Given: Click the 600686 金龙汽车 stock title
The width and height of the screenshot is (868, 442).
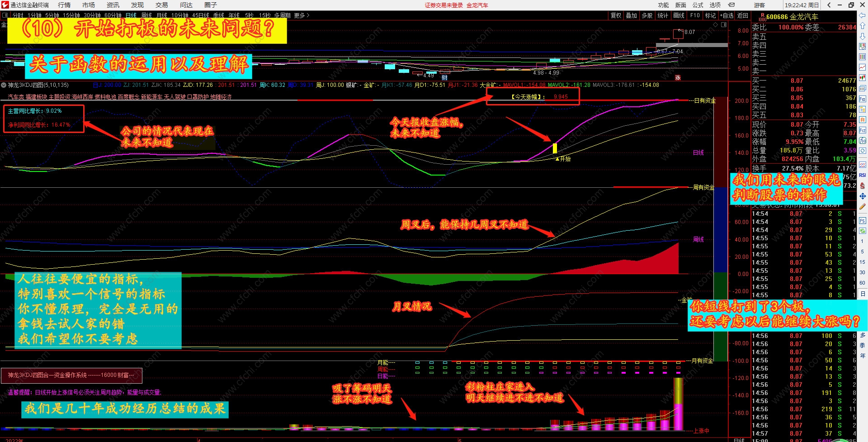Looking at the screenshot, I should click(x=792, y=17).
